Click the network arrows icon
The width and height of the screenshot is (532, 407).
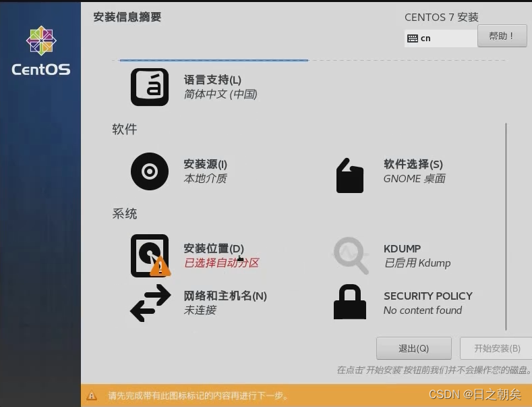tap(150, 302)
